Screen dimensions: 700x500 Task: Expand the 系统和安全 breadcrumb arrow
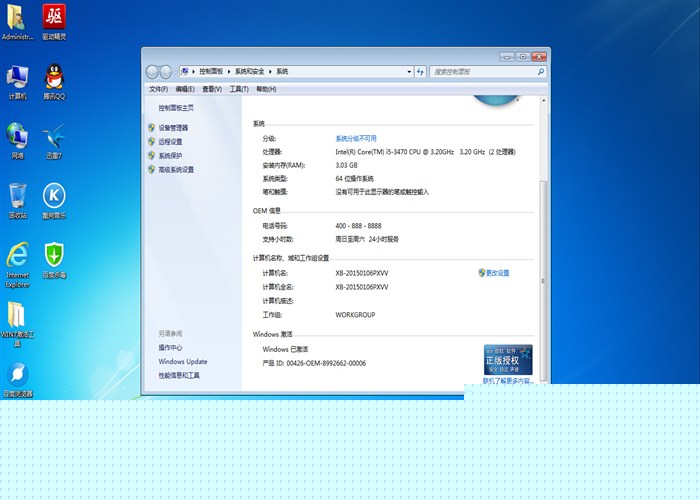coord(272,72)
